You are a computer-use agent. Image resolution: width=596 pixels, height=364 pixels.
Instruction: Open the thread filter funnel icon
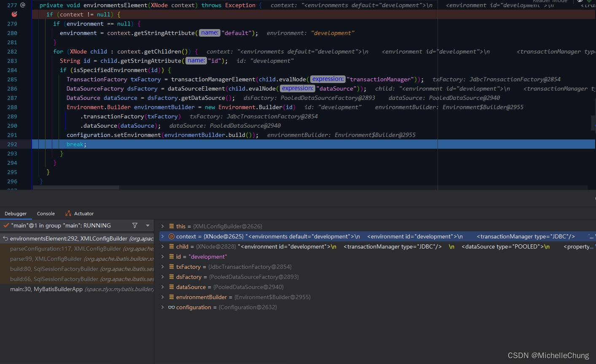(x=135, y=225)
